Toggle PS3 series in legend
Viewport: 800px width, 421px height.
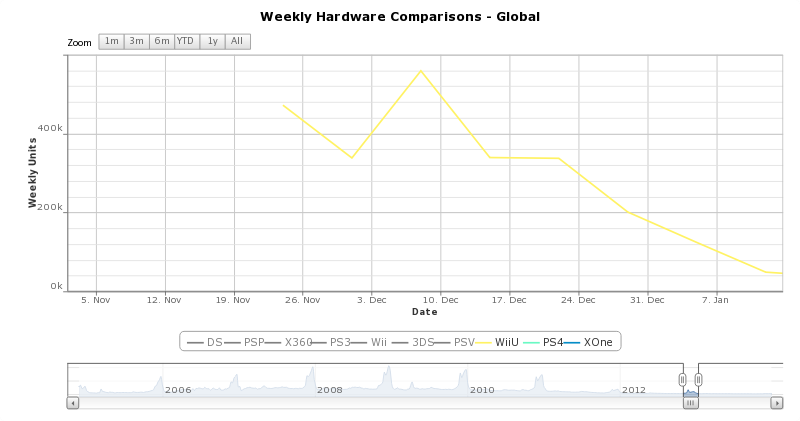[330, 342]
